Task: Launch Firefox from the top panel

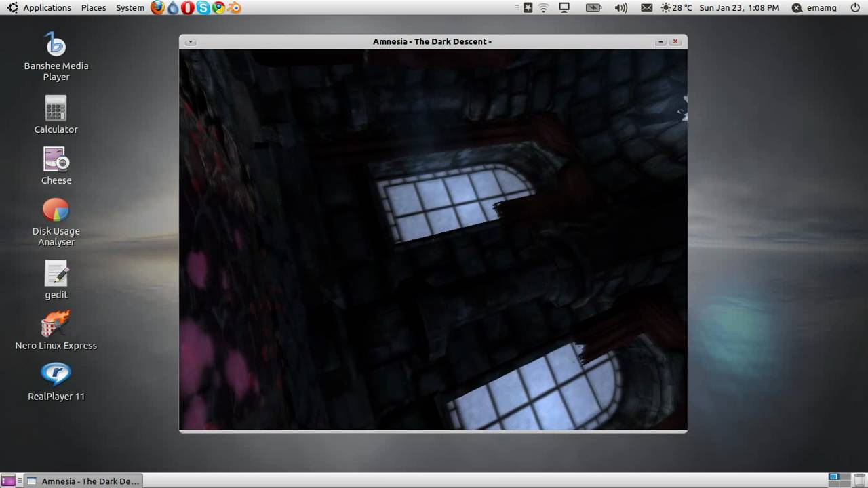Action: click(157, 7)
